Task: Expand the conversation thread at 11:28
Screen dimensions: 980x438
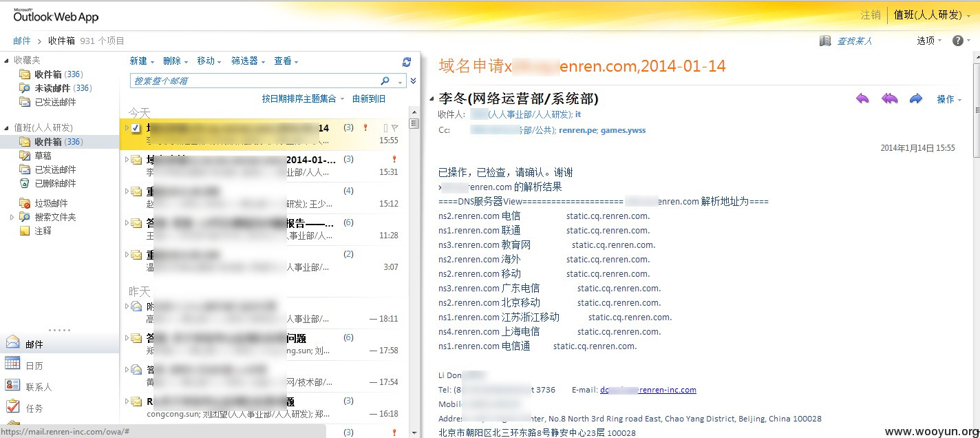Action: pyautogui.click(x=126, y=222)
